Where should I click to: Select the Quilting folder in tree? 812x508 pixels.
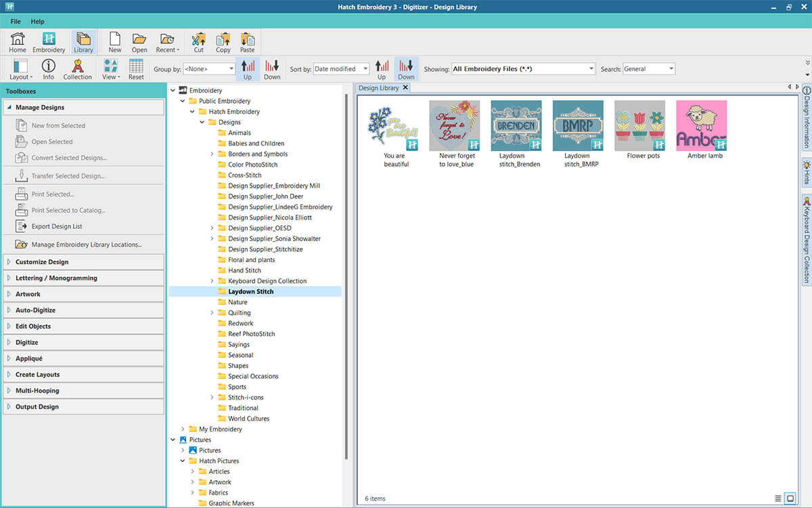239,313
